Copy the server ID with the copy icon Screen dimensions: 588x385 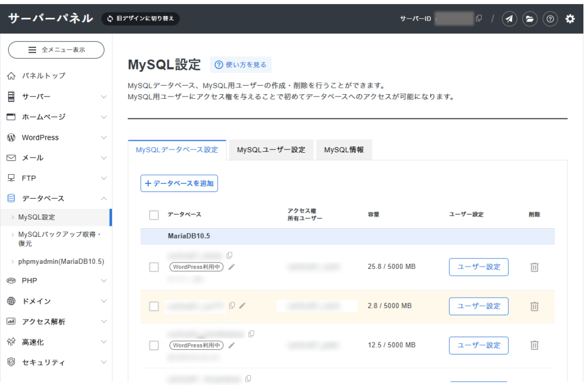[x=478, y=18]
